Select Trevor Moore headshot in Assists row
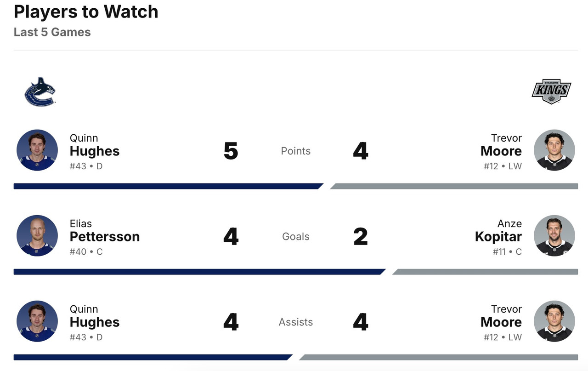The width and height of the screenshot is (588, 371). (554, 321)
